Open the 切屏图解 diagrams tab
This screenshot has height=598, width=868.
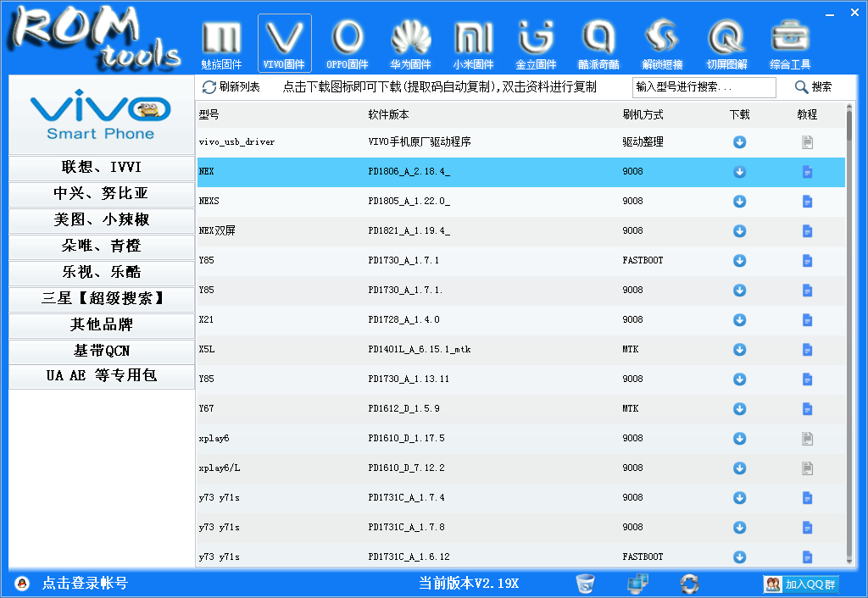(726, 44)
